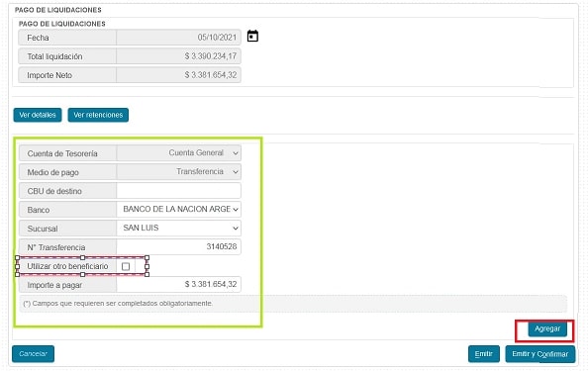Click the Utilizar otro beneficiario label

[67, 266]
